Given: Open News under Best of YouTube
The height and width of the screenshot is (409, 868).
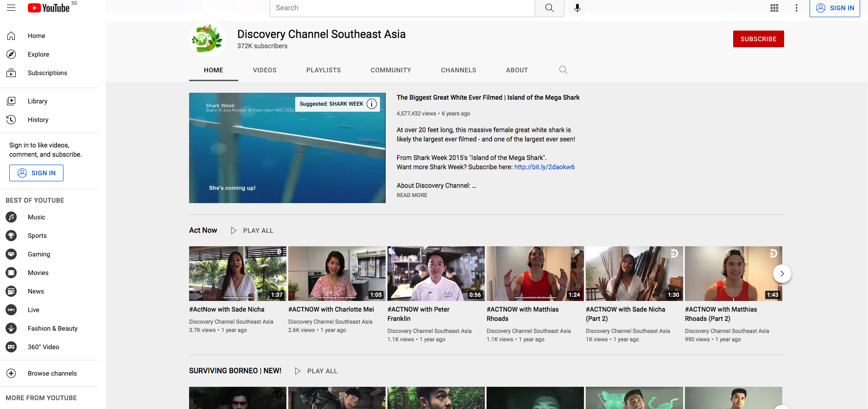Looking at the screenshot, I should tap(49, 291).
